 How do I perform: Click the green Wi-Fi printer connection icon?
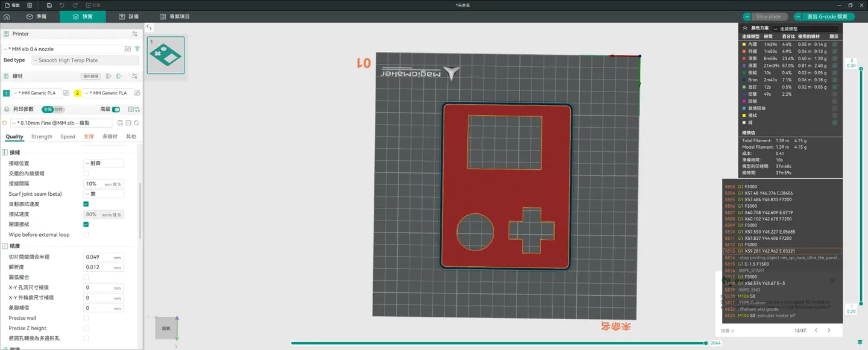pos(137,49)
